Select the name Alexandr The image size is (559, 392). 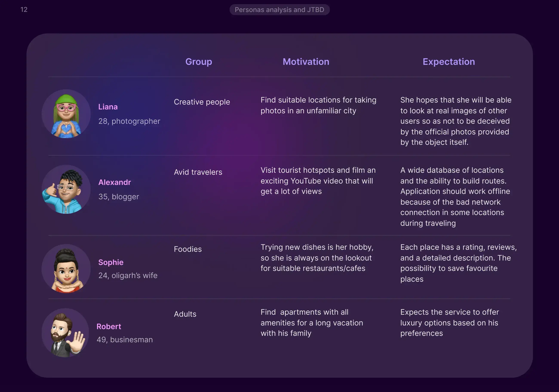(114, 182)
